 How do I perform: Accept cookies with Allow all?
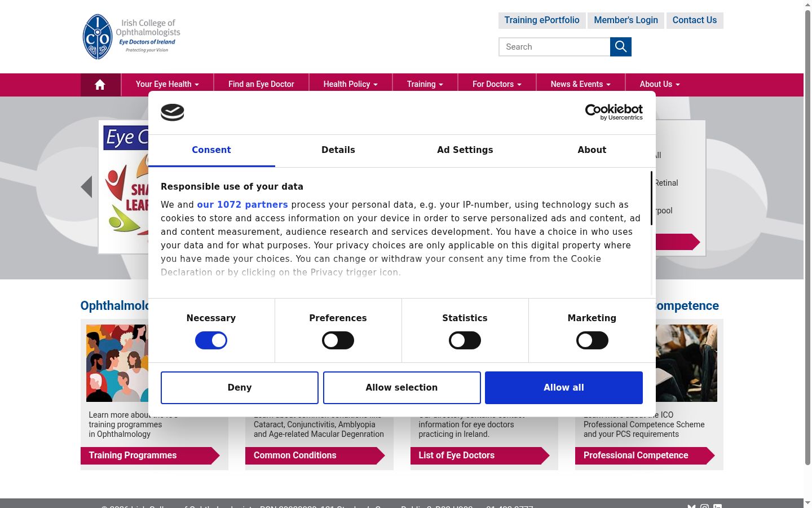pos(564,388)
